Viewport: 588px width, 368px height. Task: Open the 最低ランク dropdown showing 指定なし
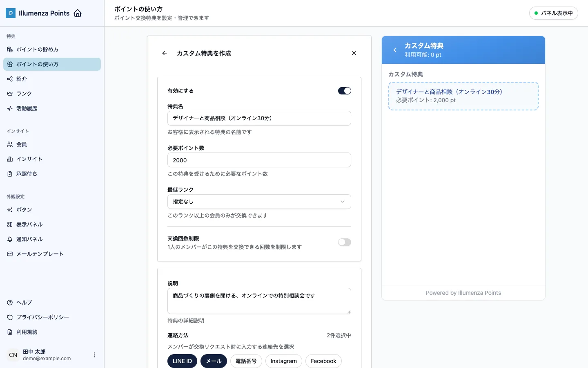pyautogui.click(x=259, y=202)
